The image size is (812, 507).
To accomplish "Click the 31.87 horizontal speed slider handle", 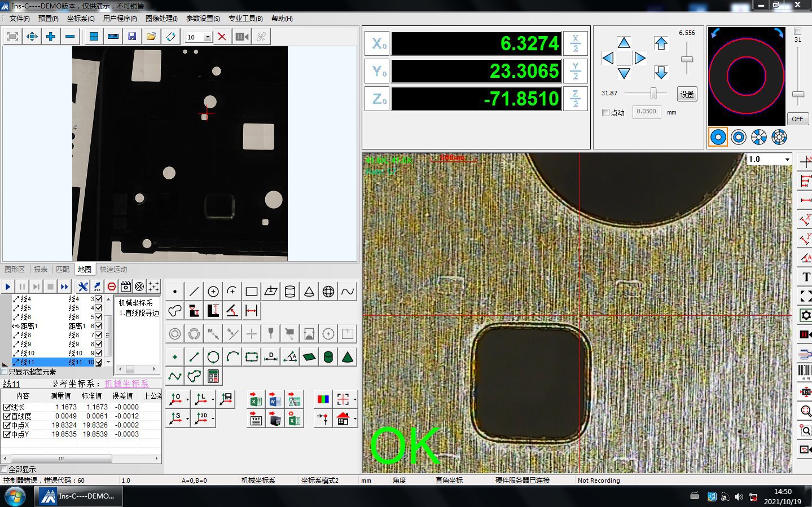I will point(653,93).
